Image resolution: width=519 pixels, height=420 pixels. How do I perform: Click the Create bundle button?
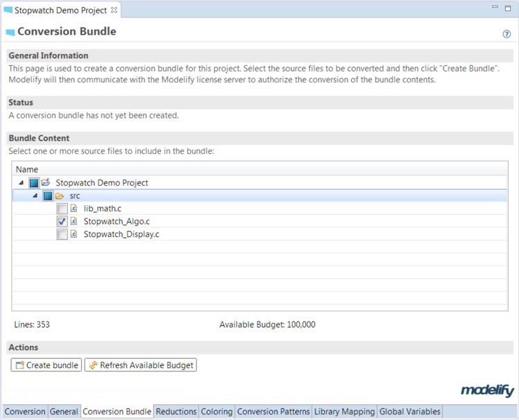coord(46,365)
